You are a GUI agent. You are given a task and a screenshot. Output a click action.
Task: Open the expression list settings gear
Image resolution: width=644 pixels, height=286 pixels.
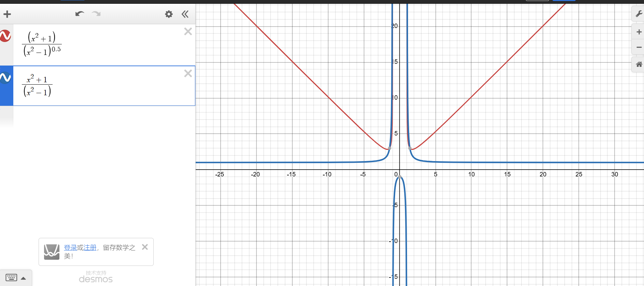[169, 14]
